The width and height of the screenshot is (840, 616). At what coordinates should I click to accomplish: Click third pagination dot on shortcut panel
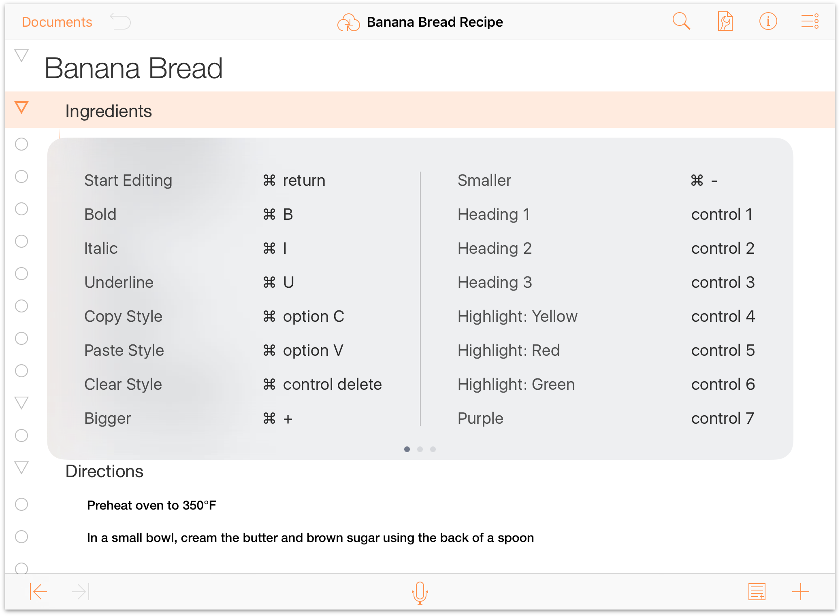pyautogui.click(x=433, y=448)
